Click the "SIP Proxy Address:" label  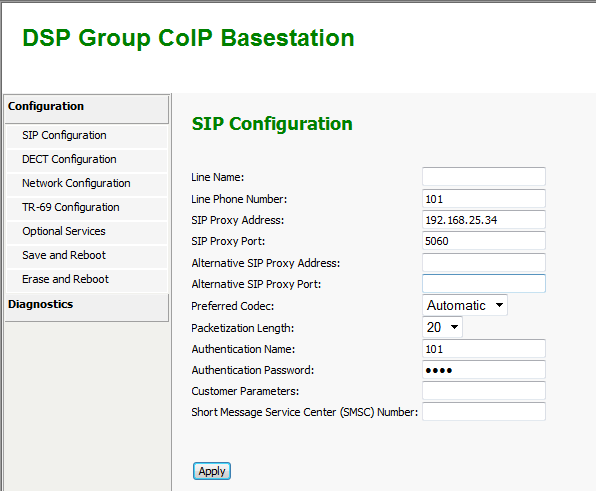238,220
